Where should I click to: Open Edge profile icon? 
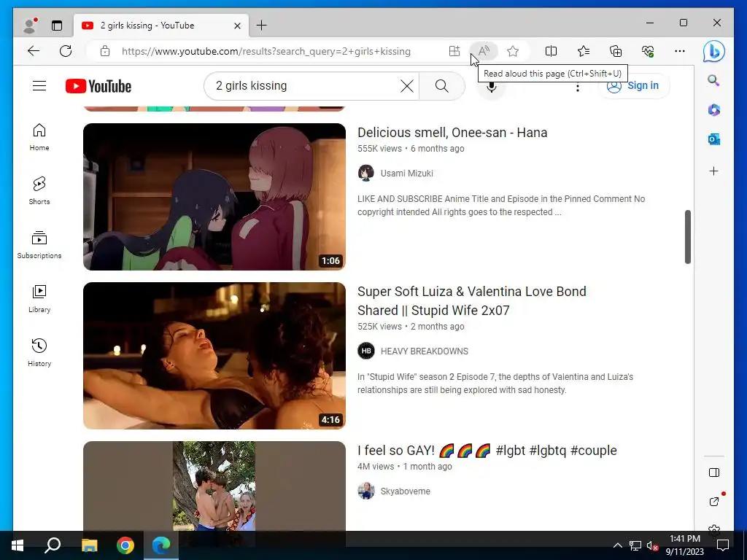pyautogui.click(x=29, y=26)
